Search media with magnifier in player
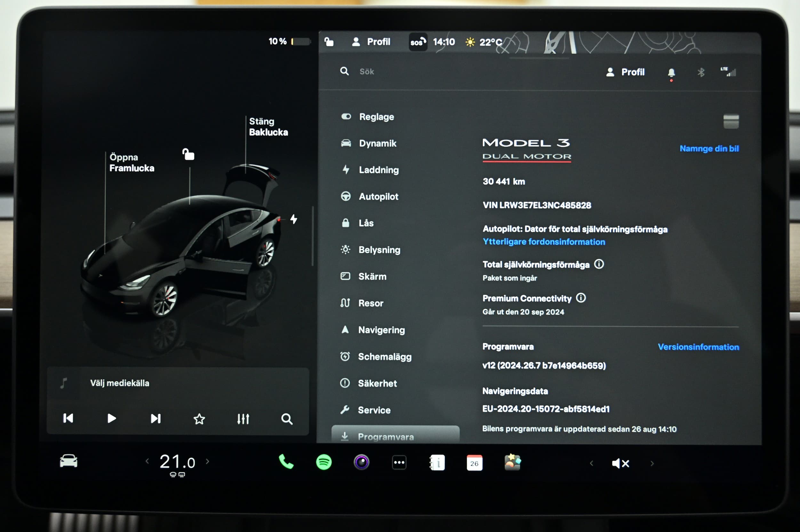 point(287,419)
